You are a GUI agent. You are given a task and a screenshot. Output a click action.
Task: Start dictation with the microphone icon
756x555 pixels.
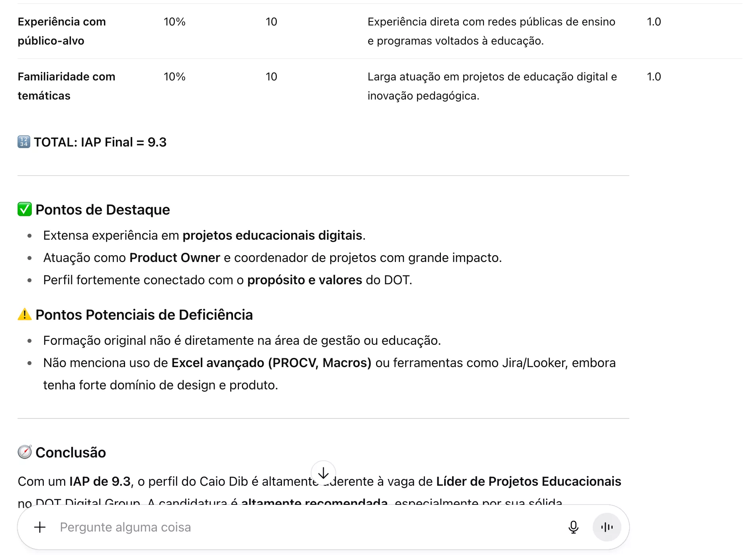click(x=573, y=527)
